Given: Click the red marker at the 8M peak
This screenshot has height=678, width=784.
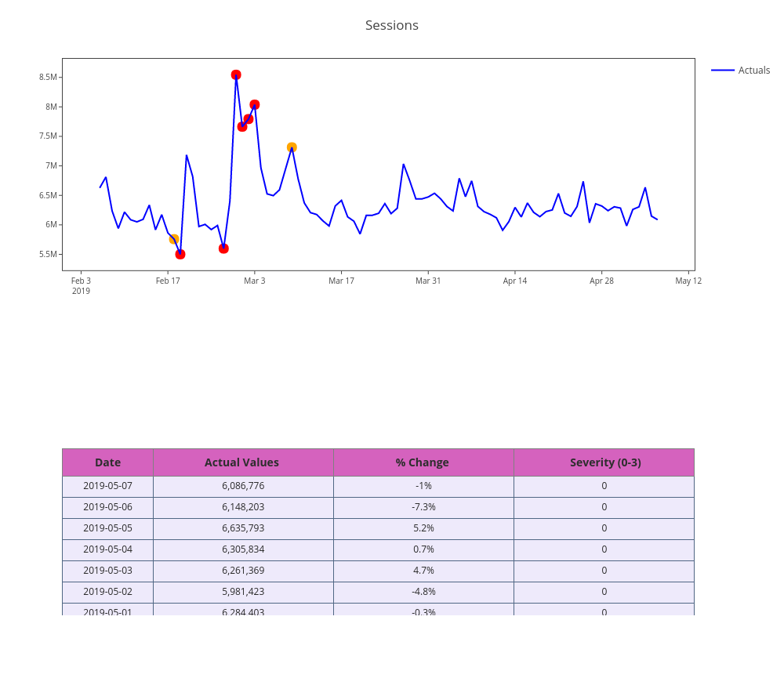Looking at the screenshot, I should click(255, 105).
